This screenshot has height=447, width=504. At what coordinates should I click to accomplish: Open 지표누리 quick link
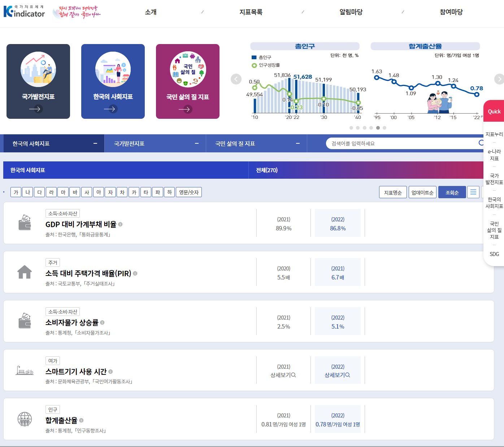point(494,134)
